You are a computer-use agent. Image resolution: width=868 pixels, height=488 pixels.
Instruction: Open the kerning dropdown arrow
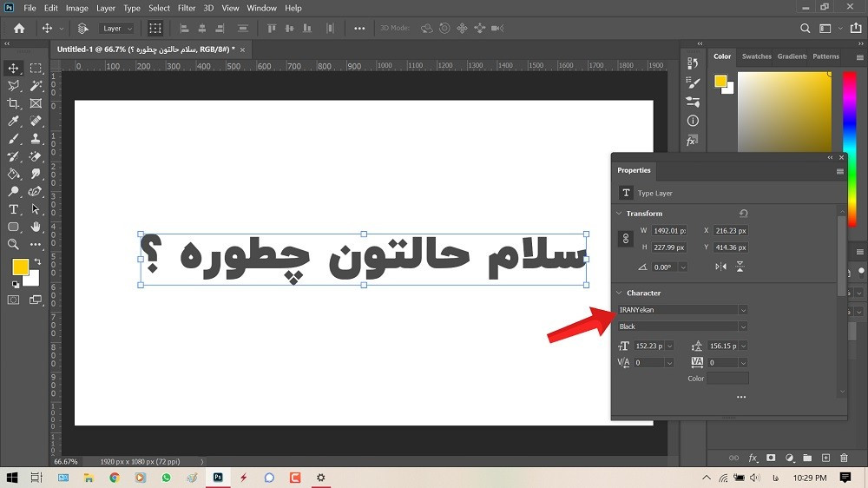[670, 363]
